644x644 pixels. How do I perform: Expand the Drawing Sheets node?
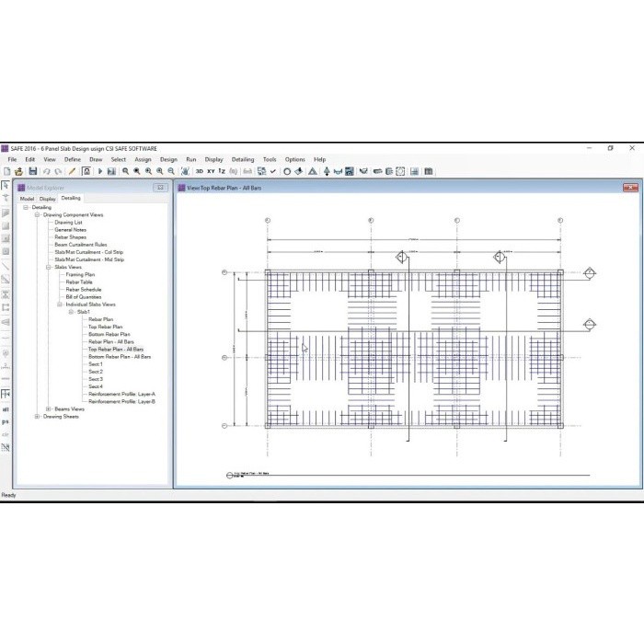tap(37, 417)
